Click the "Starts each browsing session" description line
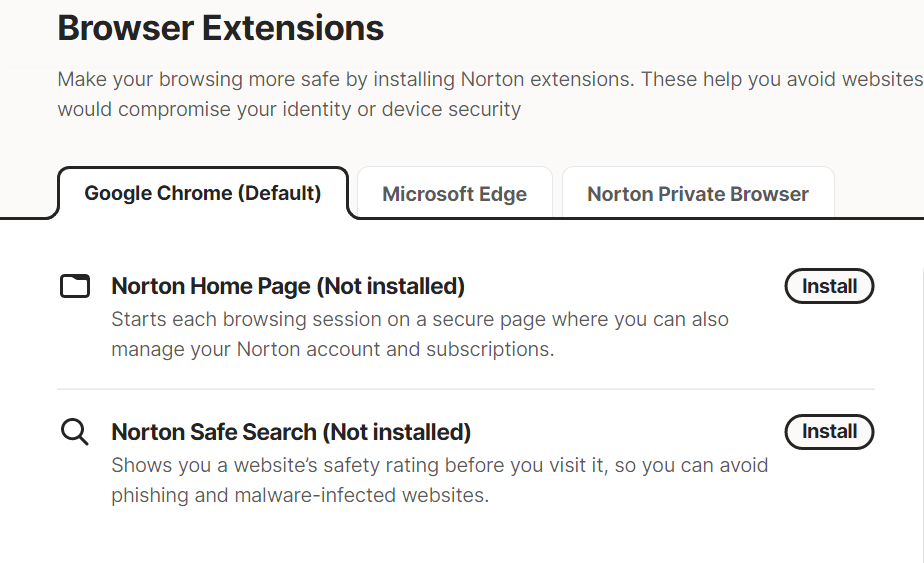Screen dimensions: 924x563 [420, 320]
